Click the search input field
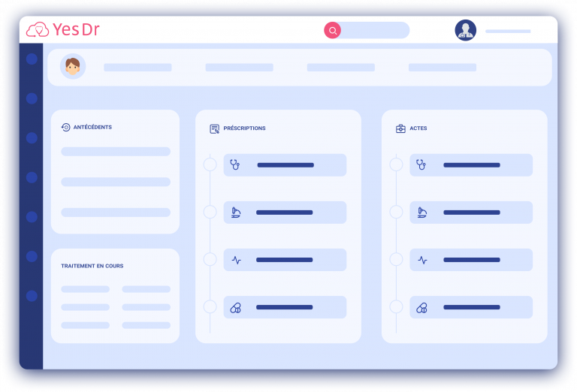Viewport: 577px width, 392px height. pyautogui.click(x=375, y=30)
